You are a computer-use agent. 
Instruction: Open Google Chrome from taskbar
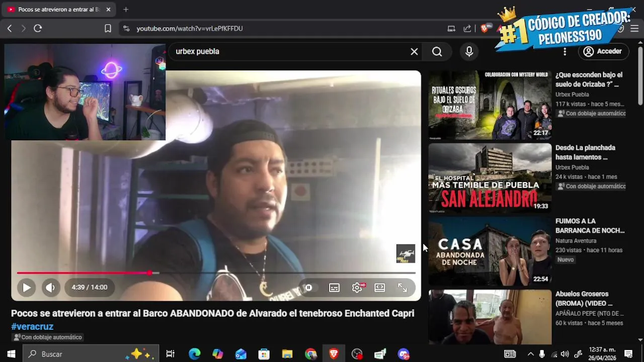[x=310, y=354]
